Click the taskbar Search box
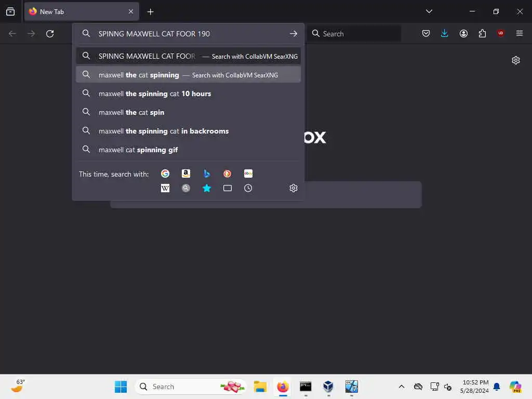 pyautogui.click(x=191, y=387)
